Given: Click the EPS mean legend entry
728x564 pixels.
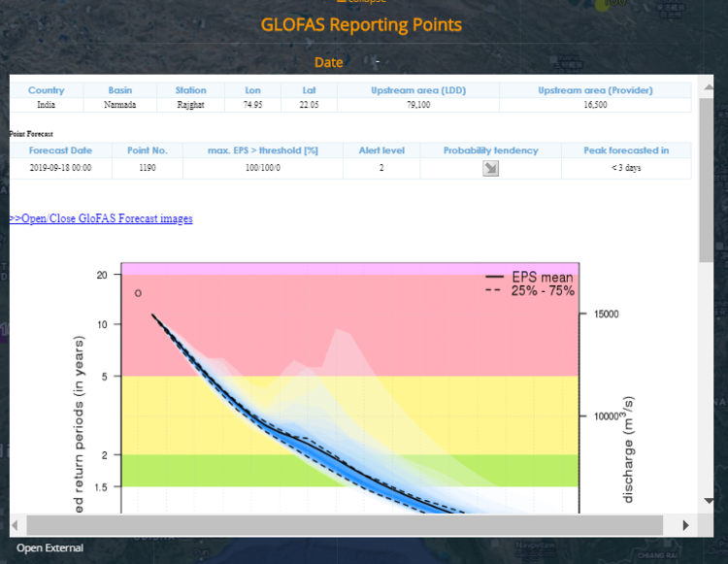Looking at the screenshot, I should 529,277.
